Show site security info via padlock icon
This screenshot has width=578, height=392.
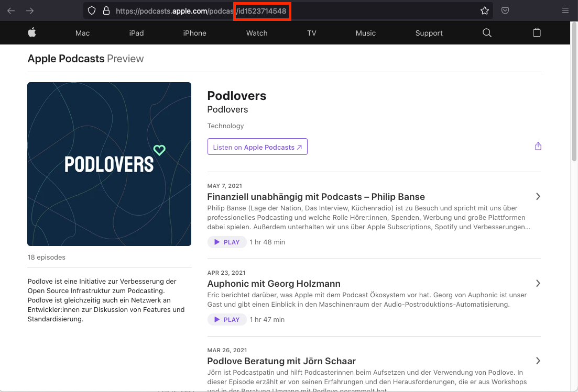point(106,10)
